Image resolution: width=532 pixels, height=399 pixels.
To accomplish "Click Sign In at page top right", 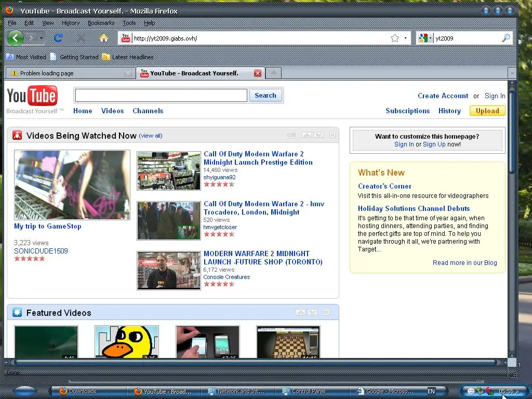I will tap(495, 96).
